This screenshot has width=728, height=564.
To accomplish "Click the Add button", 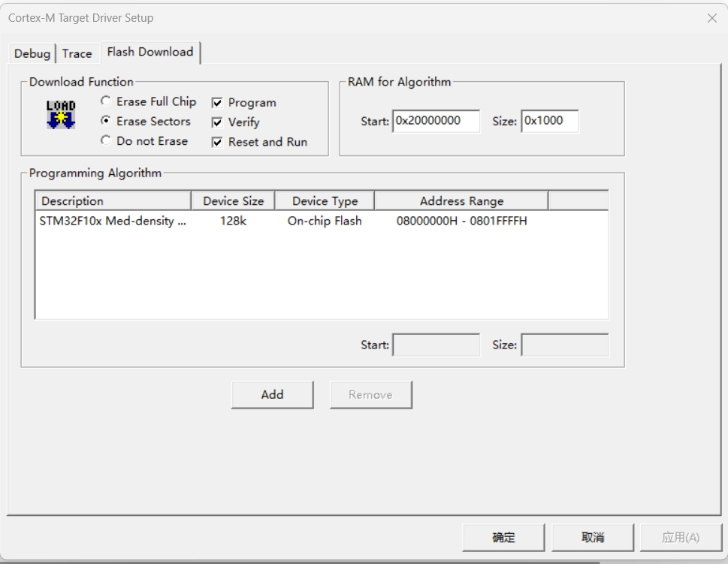I will coord(273,394).
